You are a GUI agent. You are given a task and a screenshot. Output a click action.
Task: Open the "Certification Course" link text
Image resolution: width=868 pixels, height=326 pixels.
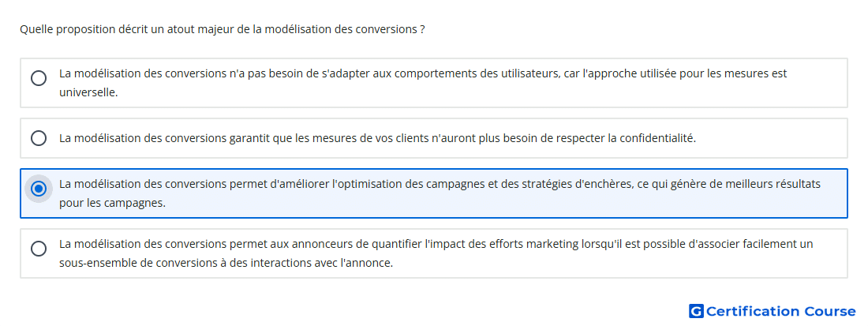pyautogui.click(x=780, y=311)
